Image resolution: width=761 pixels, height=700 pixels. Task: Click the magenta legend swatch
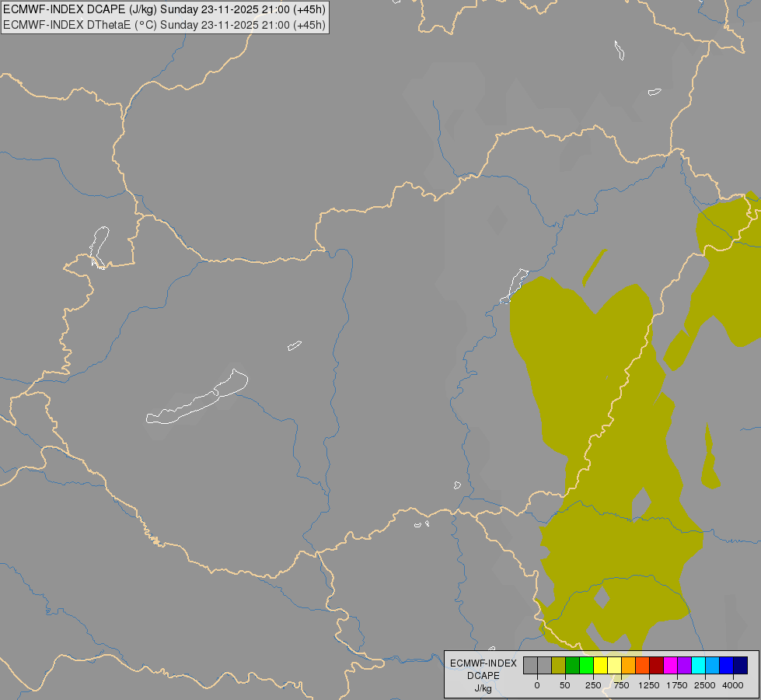pyautogui.click(x=671, y=666)
